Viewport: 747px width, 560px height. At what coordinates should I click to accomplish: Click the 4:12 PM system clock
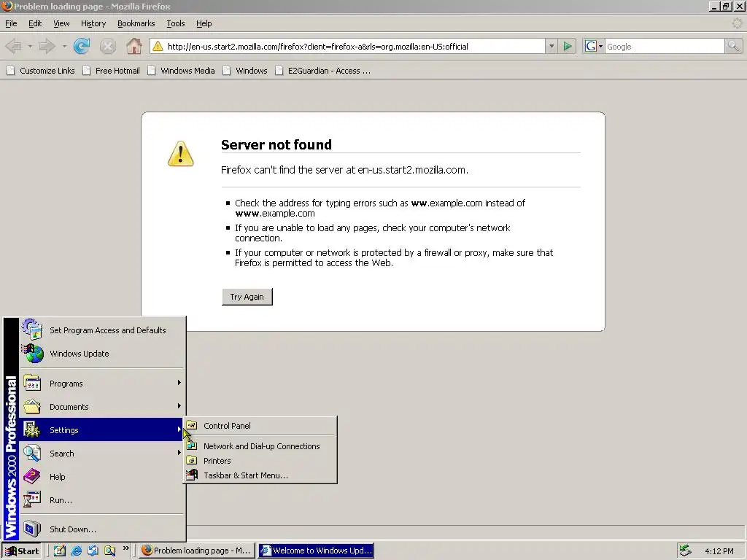coord(719,551)
